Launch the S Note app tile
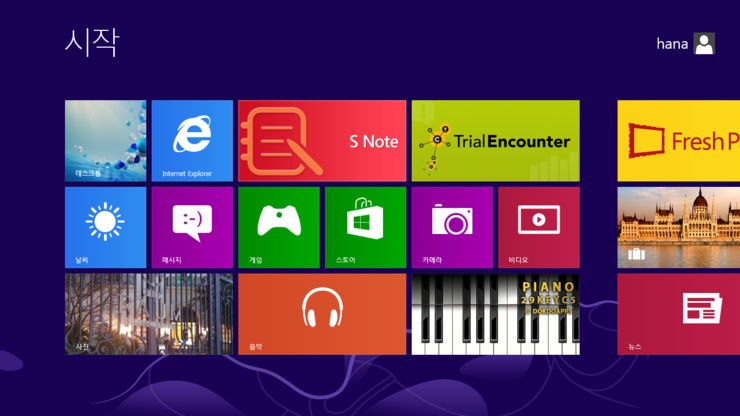The image size is (740, 416). pyautogui.click(x=322, y=140)
